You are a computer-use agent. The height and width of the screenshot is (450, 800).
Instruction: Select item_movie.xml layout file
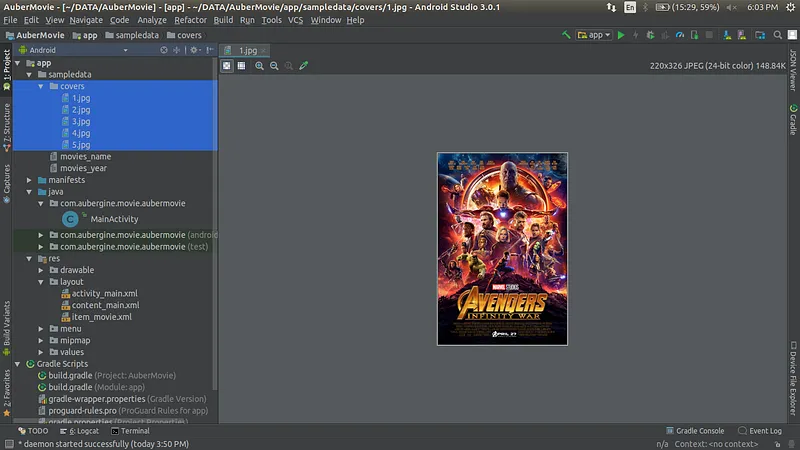point(102,317)
